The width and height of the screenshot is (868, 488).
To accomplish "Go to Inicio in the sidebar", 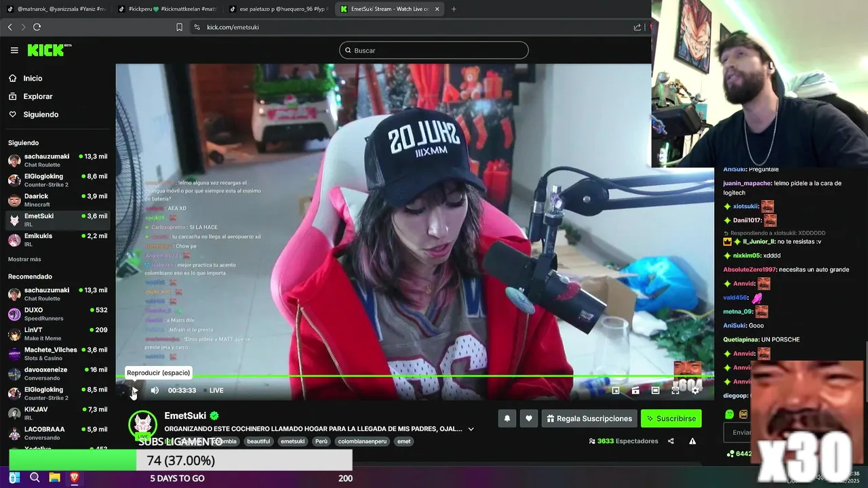I will coord(33,79).
